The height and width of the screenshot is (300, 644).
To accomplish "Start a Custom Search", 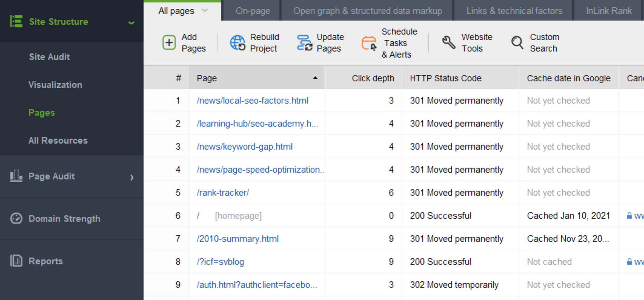I will tap(517, 42).
